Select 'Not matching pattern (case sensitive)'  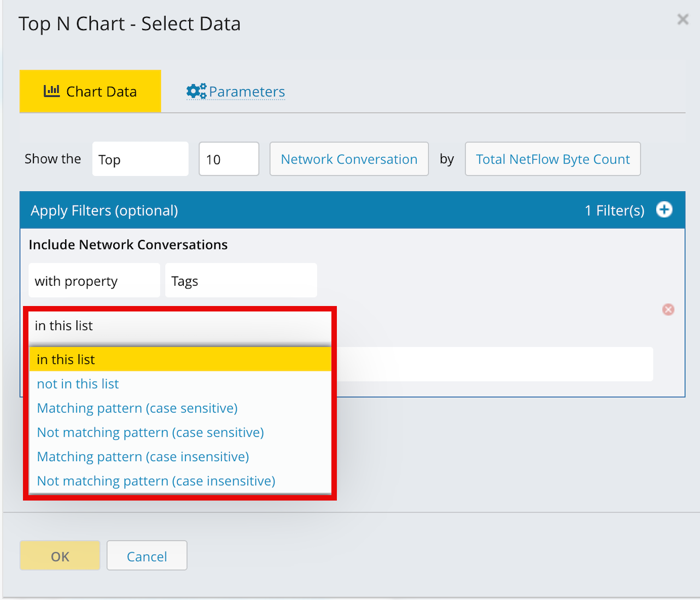pos(150,433)
